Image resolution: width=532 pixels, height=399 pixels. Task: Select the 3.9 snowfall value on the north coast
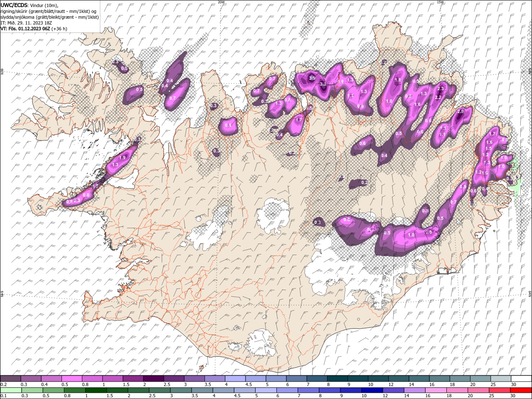point(312,78)
